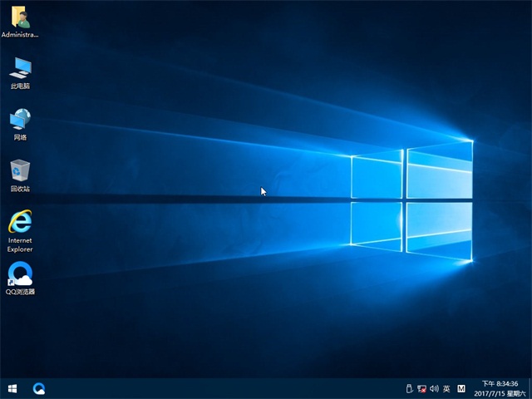Click the USB safely remove hardware icon

(x=409, y=388)
